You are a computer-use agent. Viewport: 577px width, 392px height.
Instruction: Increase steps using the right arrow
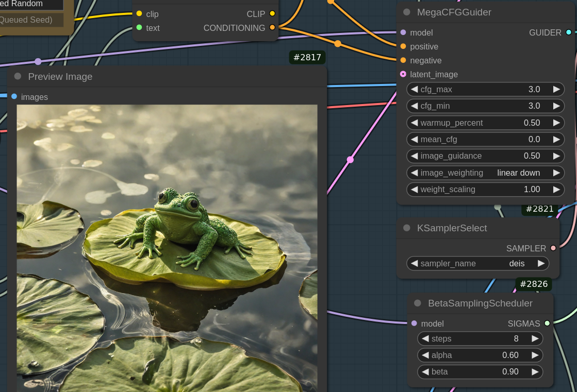coord(535,338)
